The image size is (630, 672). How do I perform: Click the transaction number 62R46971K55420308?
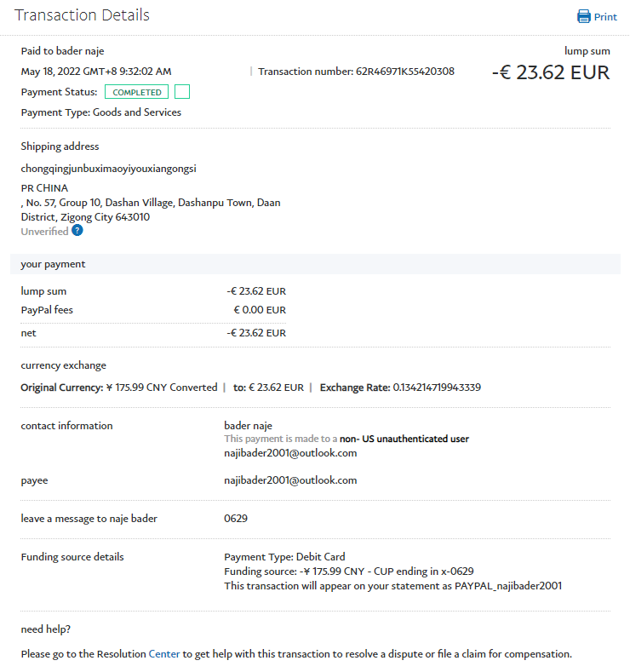404,72
